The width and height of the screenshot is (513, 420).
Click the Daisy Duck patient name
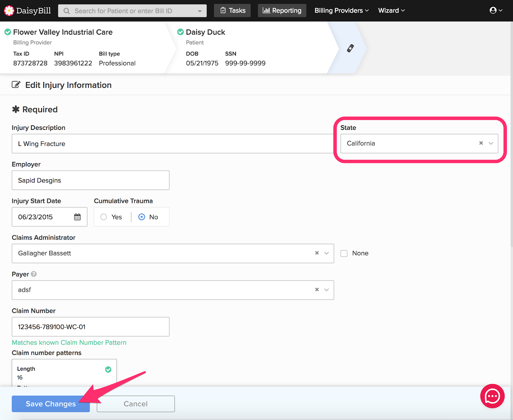206,32
